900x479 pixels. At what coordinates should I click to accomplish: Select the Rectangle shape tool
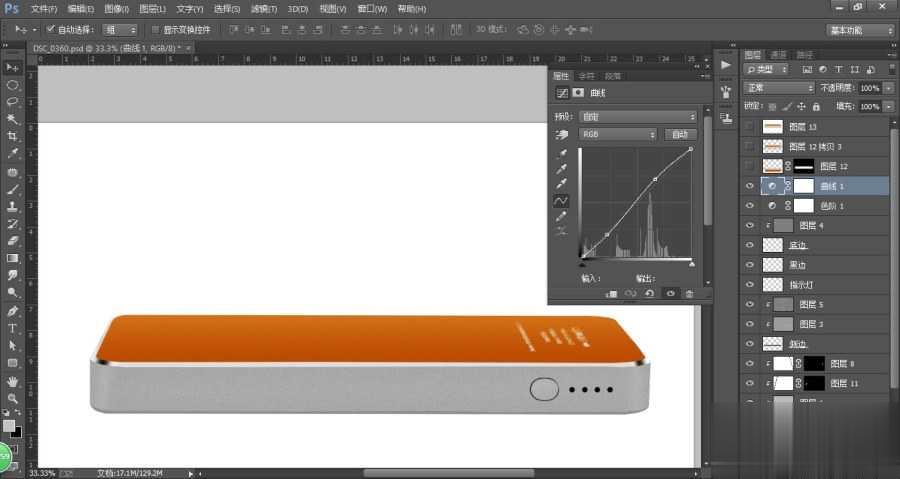point(12,363)
